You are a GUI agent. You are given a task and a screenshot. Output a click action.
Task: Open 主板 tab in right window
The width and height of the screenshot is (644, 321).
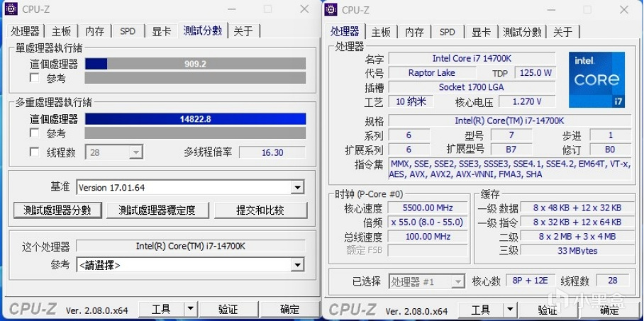tap(381, 32)
